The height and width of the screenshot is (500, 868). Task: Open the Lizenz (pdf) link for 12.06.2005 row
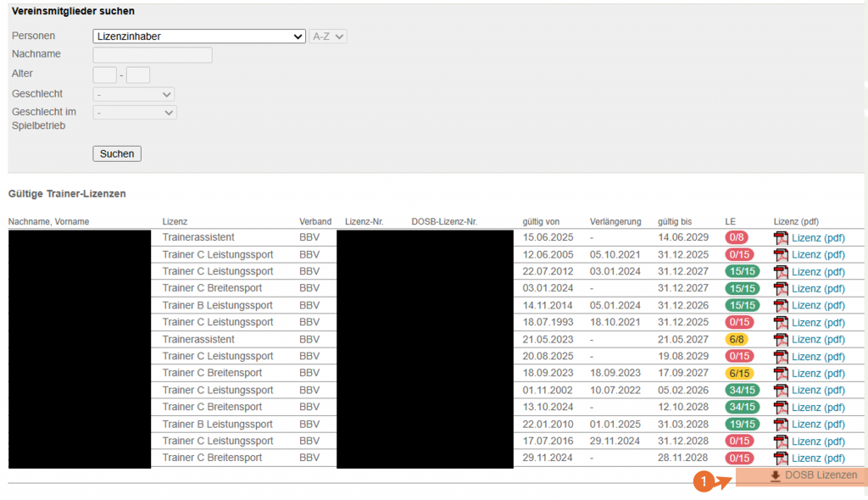point(818,255)
